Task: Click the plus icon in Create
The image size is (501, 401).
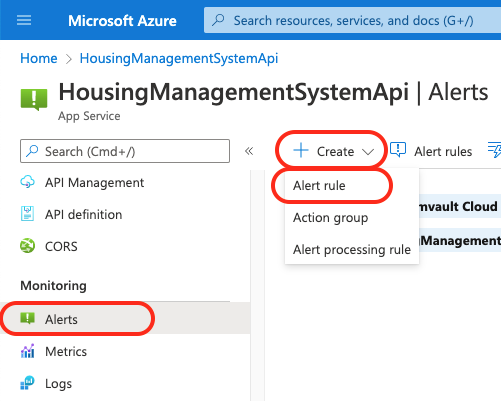Action: (x=301, y=150)
